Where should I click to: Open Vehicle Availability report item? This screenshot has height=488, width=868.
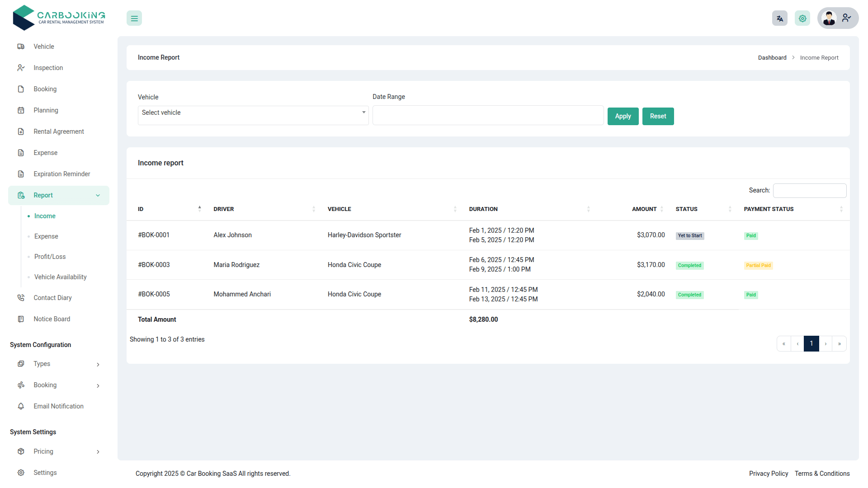(x=60, y=277)
